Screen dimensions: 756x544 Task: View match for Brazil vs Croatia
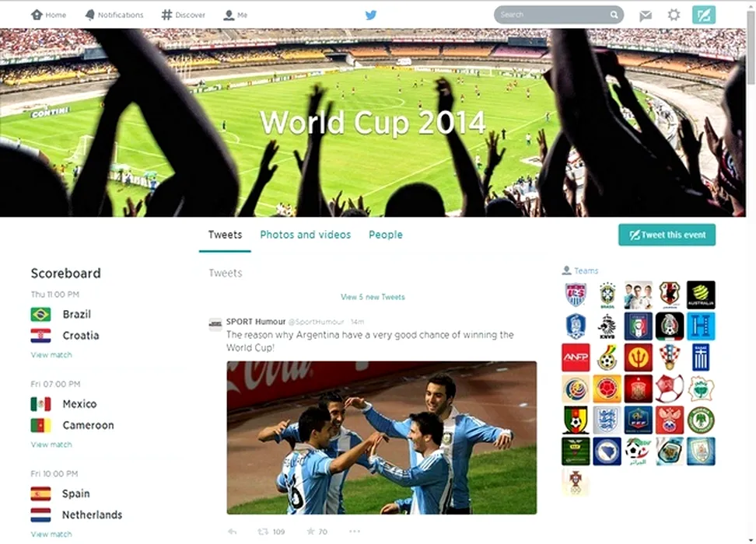tap(51, 355)
